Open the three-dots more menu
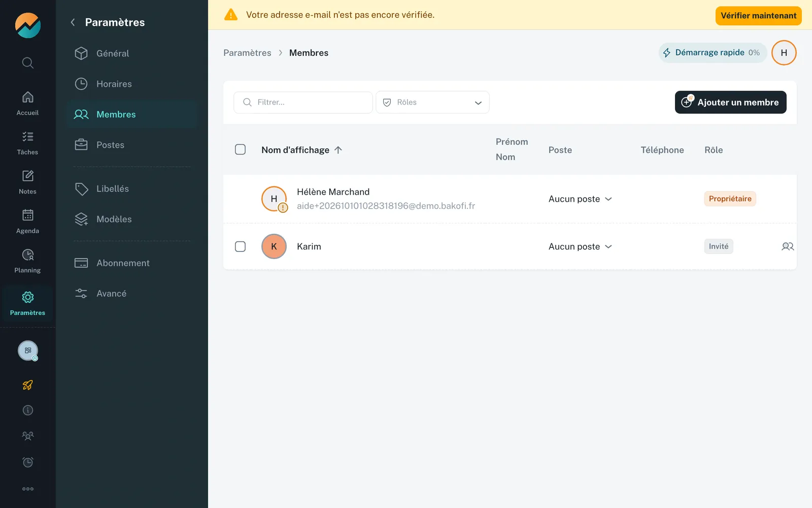The width and height of the screenshot is (812, 508). coord(28,489)
